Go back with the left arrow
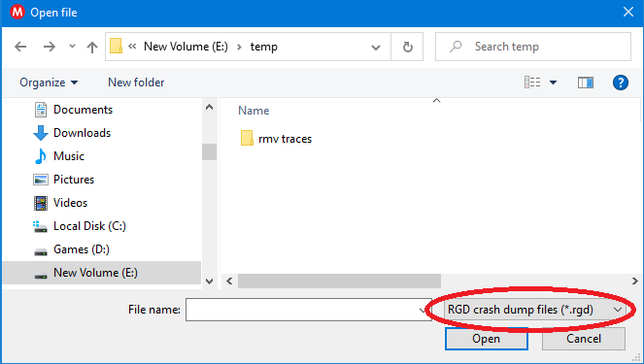This screenshot has width=644, height=364. point(20,47)
